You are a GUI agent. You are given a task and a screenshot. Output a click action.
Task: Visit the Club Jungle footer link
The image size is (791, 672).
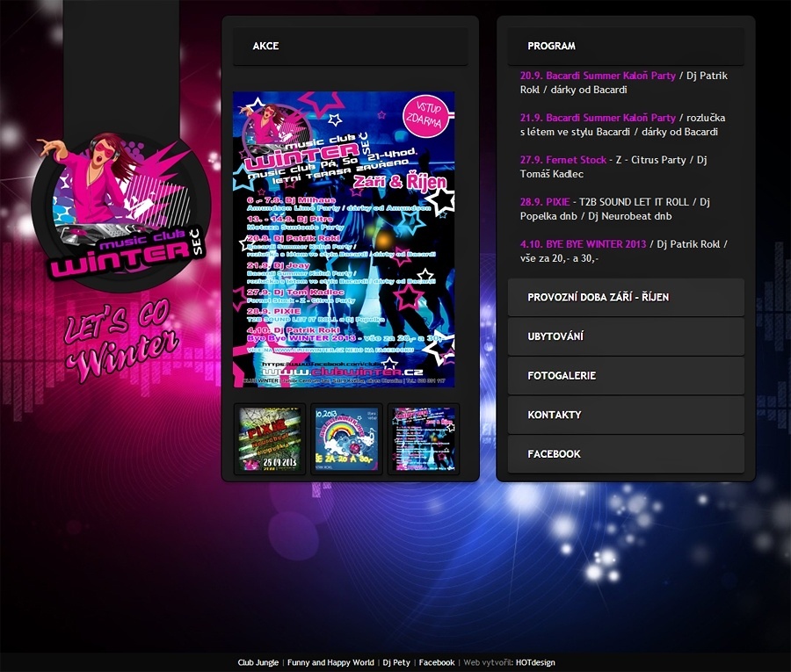(258, 662)
